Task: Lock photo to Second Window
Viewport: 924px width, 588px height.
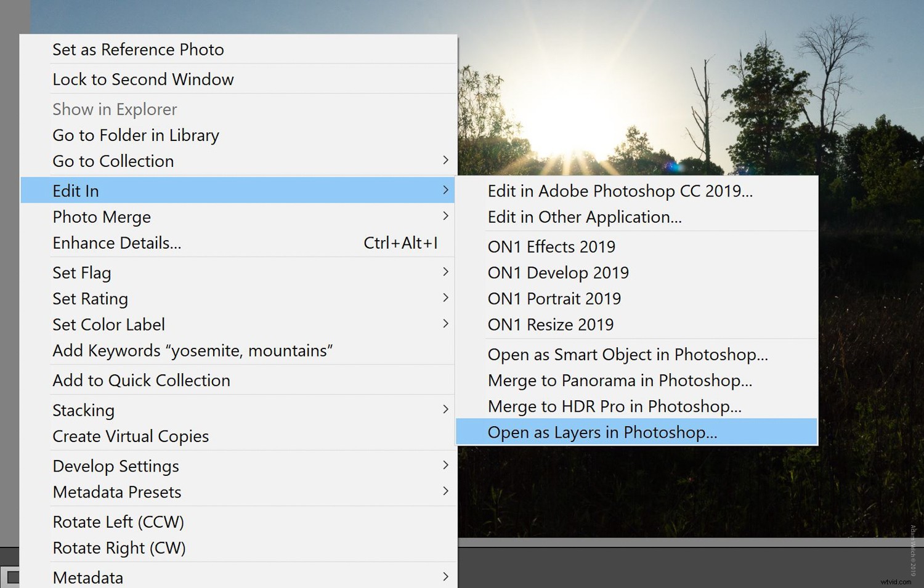Action: click(x=143, y=79)
